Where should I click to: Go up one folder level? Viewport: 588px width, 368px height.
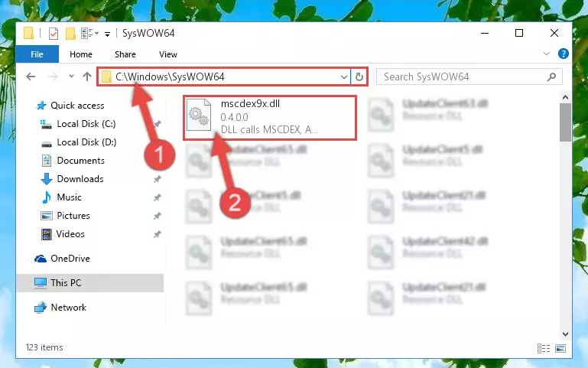[x=87, y=77]
